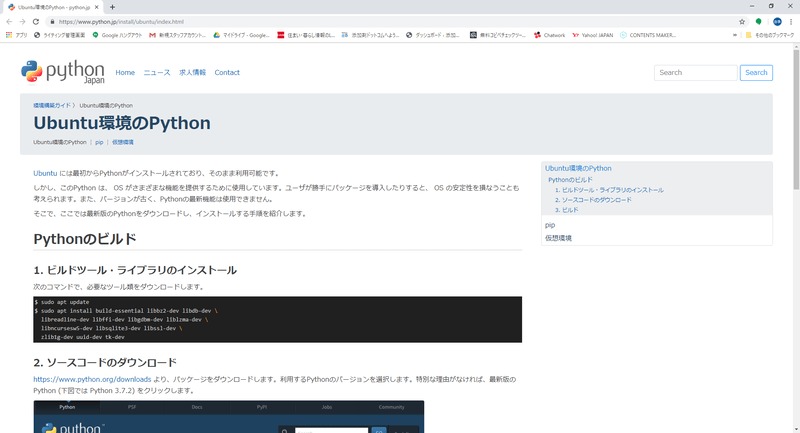Open Chrome's three-dot menu
The height and width of the screenshot is (433, 800).
pos(791,22)
